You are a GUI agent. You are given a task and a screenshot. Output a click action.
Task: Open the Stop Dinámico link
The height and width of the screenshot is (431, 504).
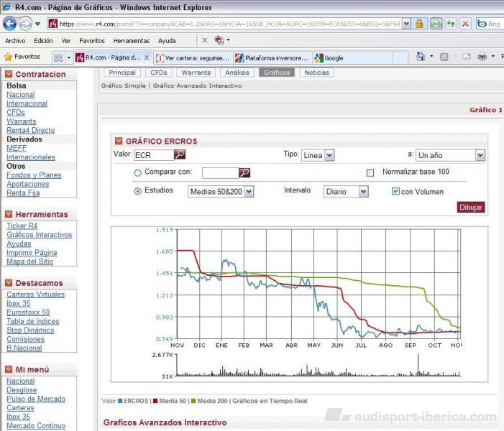(30, 330)
